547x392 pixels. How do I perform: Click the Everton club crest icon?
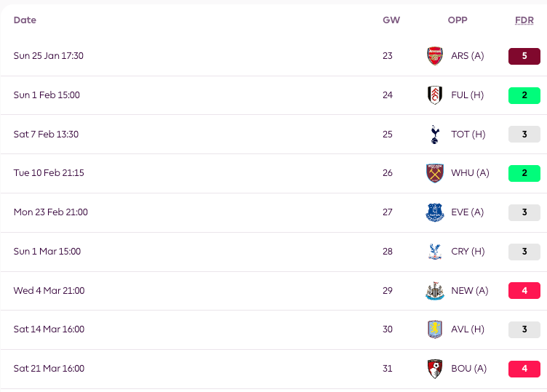point(434,212)
